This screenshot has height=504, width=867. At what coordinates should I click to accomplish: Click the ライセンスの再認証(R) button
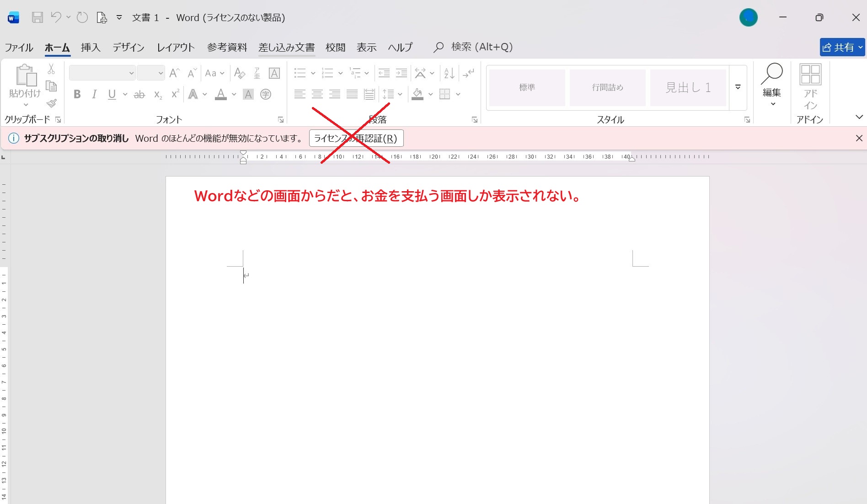(x=356, y=138)
